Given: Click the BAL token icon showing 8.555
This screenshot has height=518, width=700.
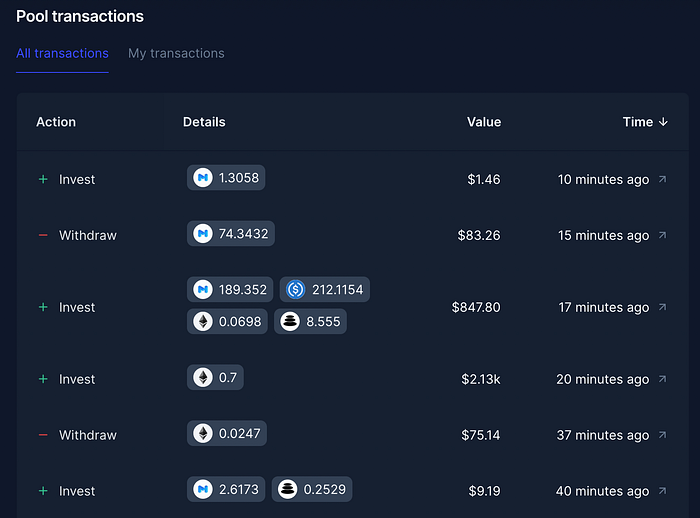Looking at the screenshot, I should coord(290,322).
